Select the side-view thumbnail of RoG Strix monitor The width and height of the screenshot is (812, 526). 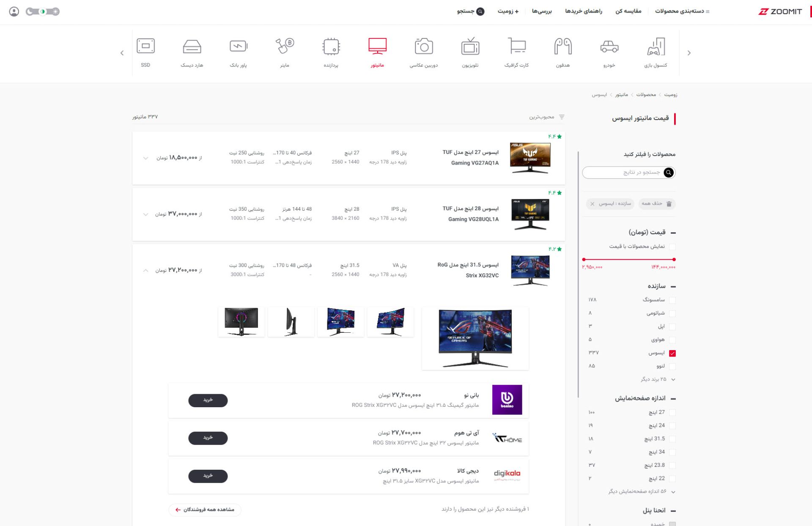coord(291,321)
